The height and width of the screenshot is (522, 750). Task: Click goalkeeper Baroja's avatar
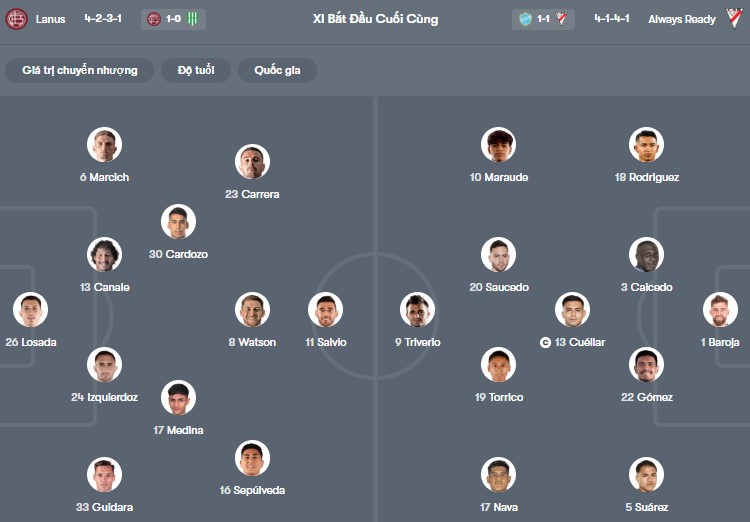tap(720, 310)
